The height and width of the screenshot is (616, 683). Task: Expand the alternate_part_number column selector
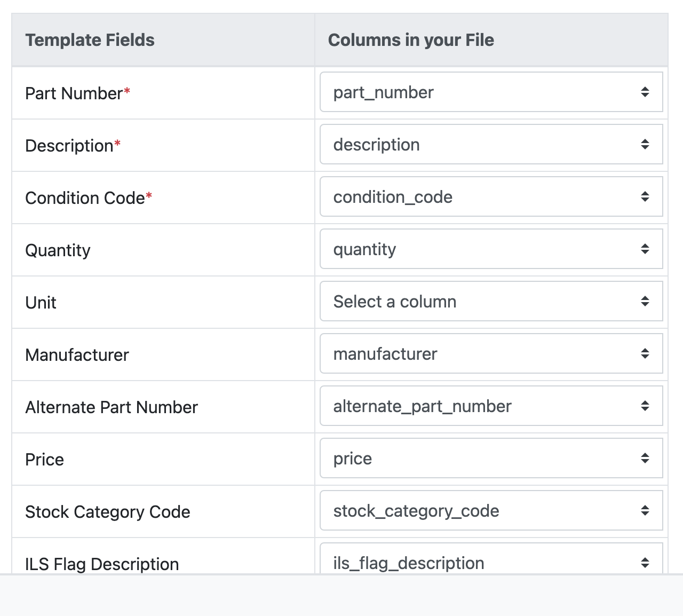491,406
